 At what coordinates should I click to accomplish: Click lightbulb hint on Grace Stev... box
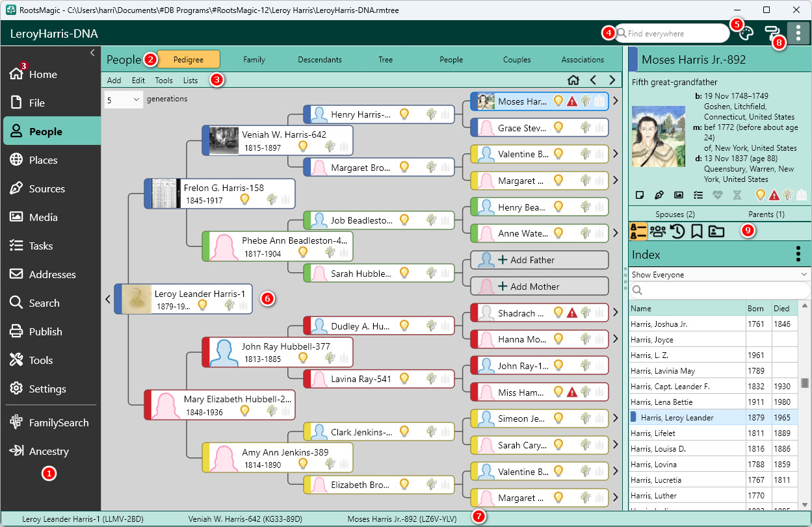pyautogui.click(x=558, y=128)
